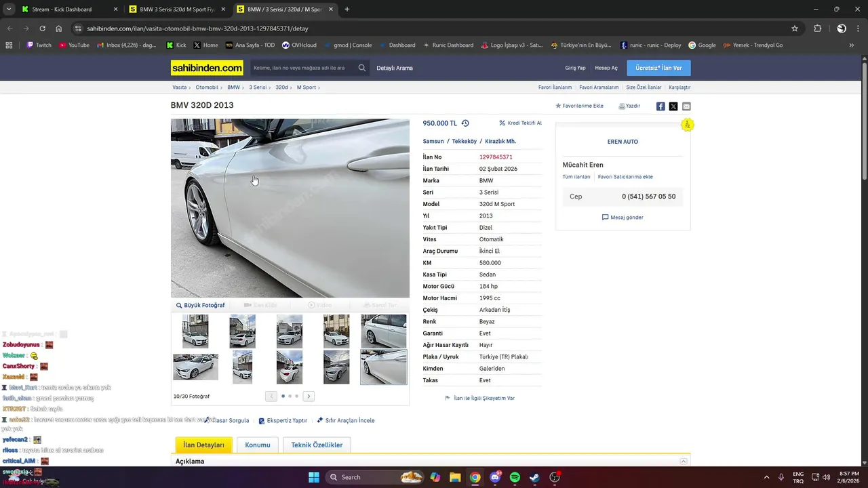Click Ücretsiz İlan Ver button
Screen dimensions: 868x488
tap(658, 68)
